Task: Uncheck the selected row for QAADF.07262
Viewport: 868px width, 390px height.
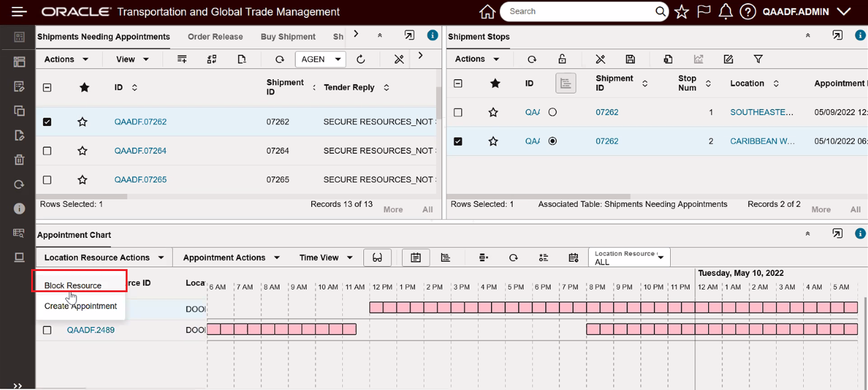Action: click(47, 121)
